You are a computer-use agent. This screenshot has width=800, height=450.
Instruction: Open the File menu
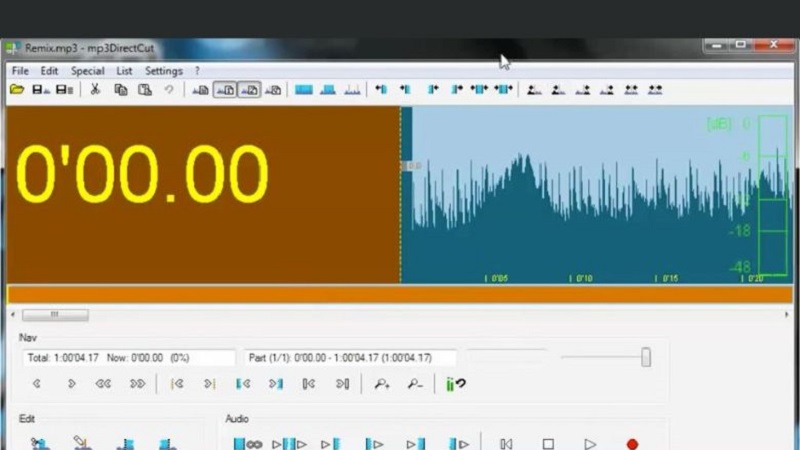click(x=20, y=71)
